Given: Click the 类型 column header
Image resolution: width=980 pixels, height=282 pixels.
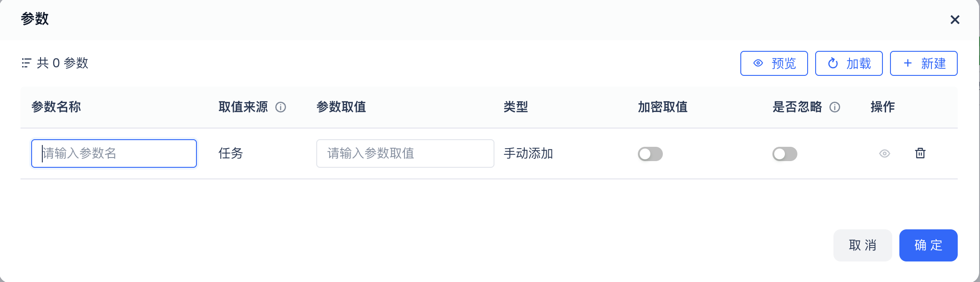Looking at the screenshot, I should (516, 107).
